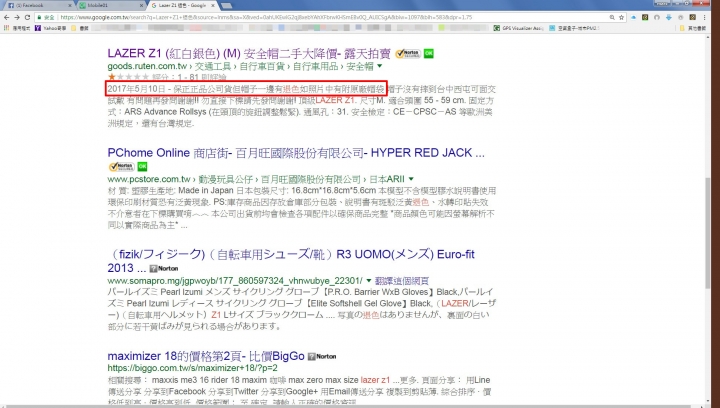
Task: Click the 2017年5月10日 date in the first snippet
Action: (x=136, y=89)
